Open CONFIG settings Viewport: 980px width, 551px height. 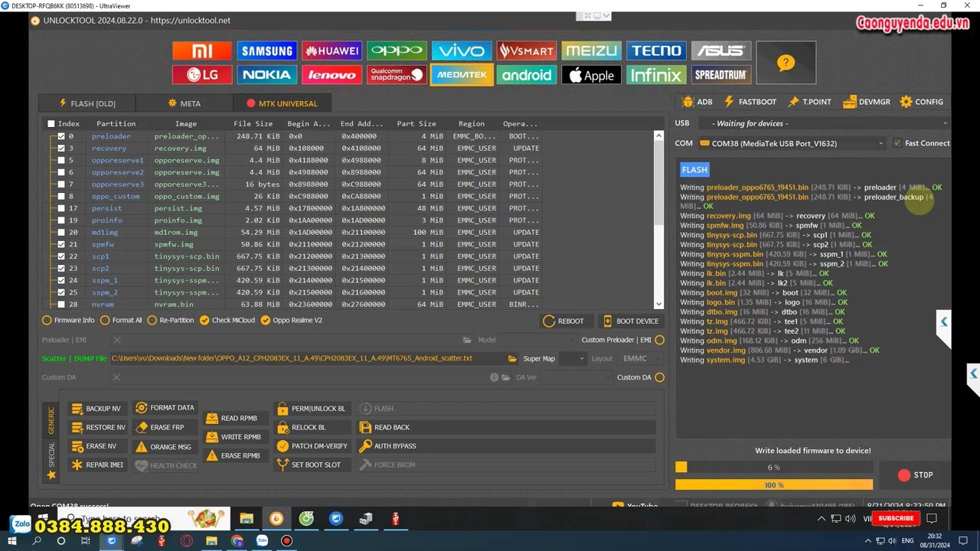[x=922, y=102]
